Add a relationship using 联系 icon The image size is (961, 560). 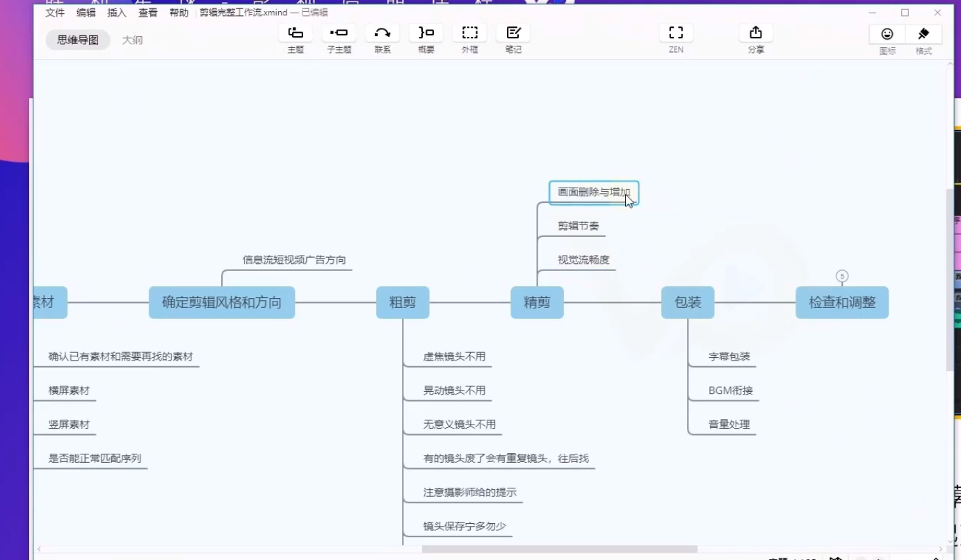pyautogui.click(x=382, y=33)
